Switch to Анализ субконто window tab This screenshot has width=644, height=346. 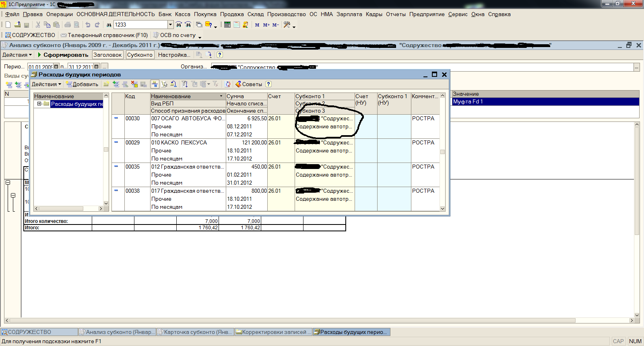(x=117, y=332)
